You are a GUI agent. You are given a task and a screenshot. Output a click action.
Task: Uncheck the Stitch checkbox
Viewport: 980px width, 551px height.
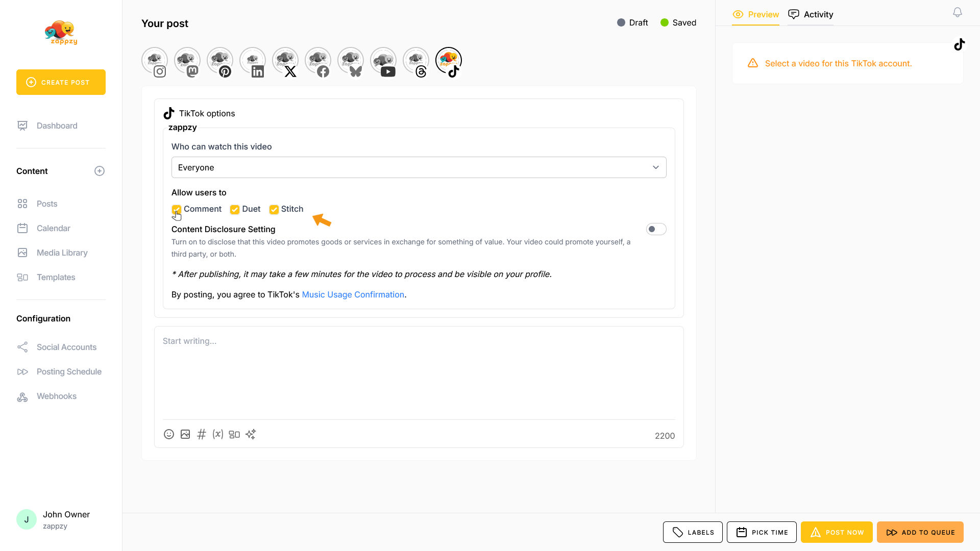(274, 209)
